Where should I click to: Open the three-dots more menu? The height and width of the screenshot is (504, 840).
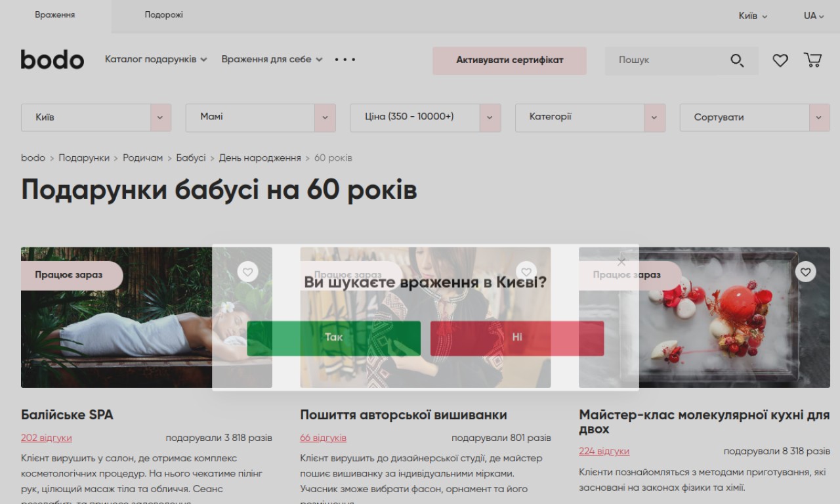(x=345, y=60)
